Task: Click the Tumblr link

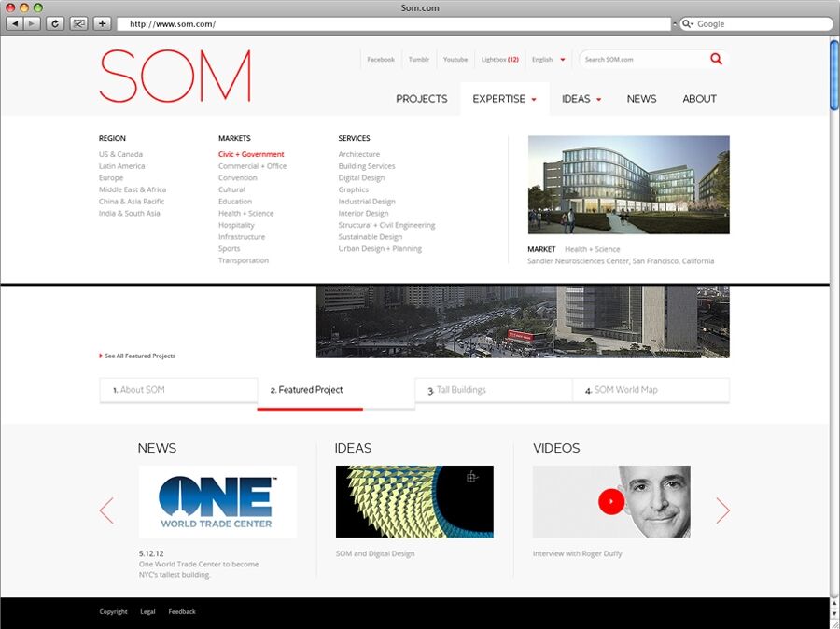Action: [x=418, y=60]
